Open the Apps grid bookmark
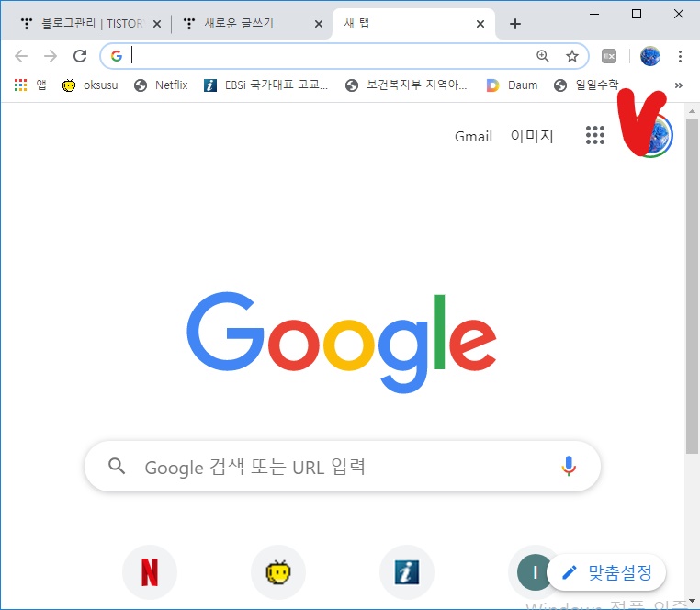This screenshot has width=700, height=610. click(x=30, y=85)
